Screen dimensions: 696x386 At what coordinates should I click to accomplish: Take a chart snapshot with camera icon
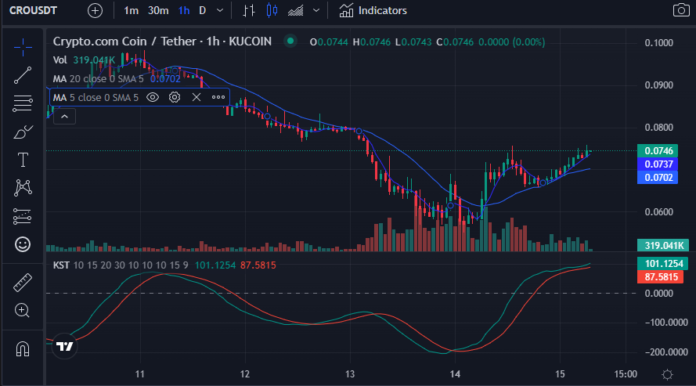click(x=681, y=10)
